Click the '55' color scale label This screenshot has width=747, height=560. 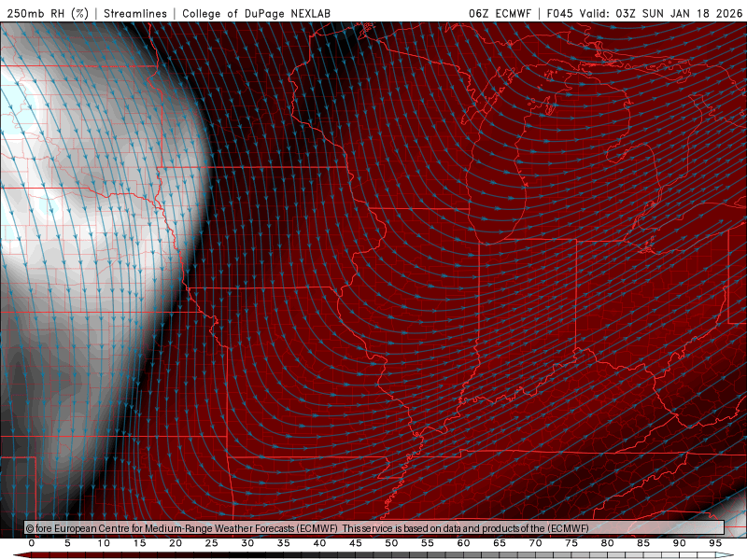tap(428, 543)
